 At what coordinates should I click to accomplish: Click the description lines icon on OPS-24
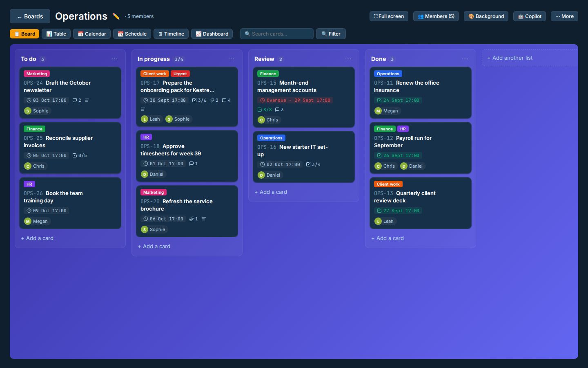[x=87, y=100]
